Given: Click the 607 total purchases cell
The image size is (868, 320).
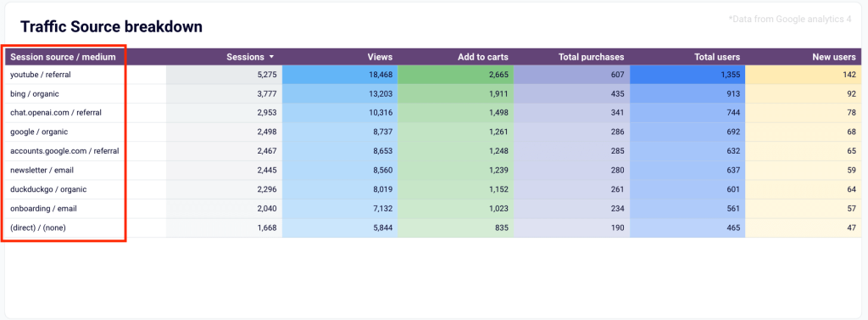Looking at the screenshot, I should tap(572, 75).
